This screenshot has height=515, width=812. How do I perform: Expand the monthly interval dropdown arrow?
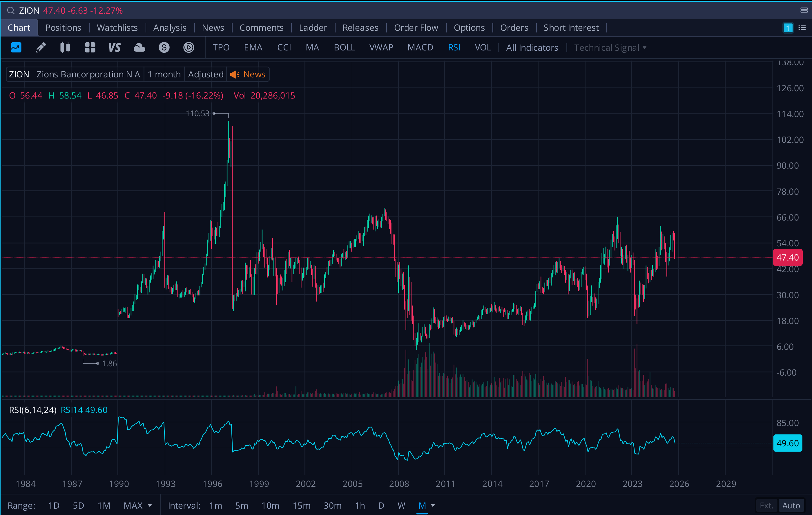[x=433, y=505]
